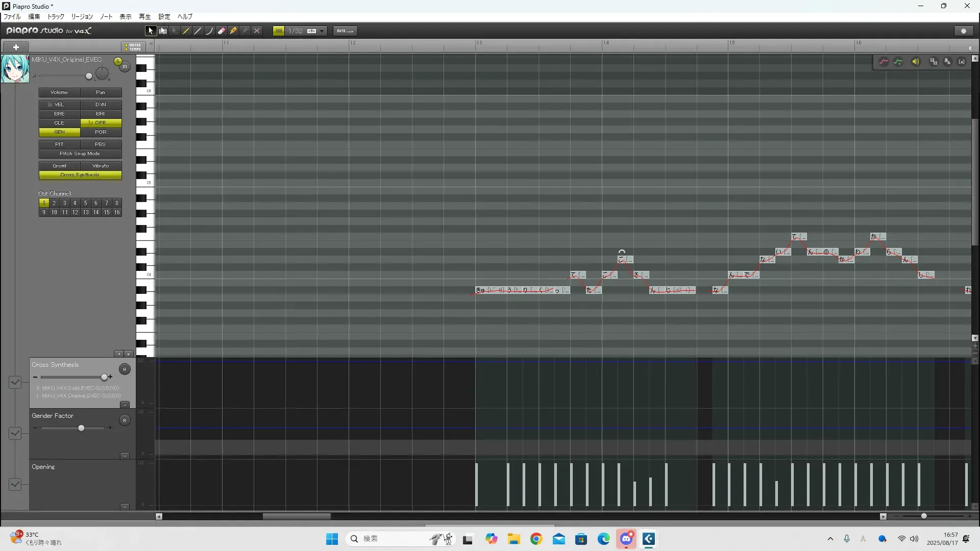Viewport: 980px width, 551px height.
Task: Toggle the track mute M button
Action: coord(125,67)
